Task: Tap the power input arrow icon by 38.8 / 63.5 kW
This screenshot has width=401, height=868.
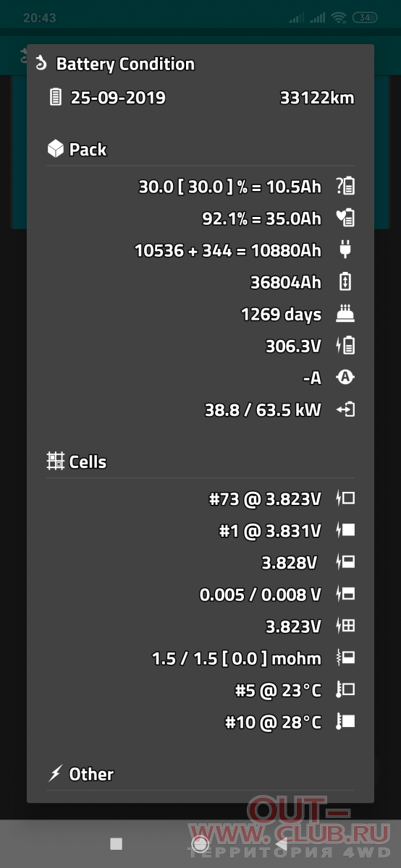Action: [x=345, y=409]
